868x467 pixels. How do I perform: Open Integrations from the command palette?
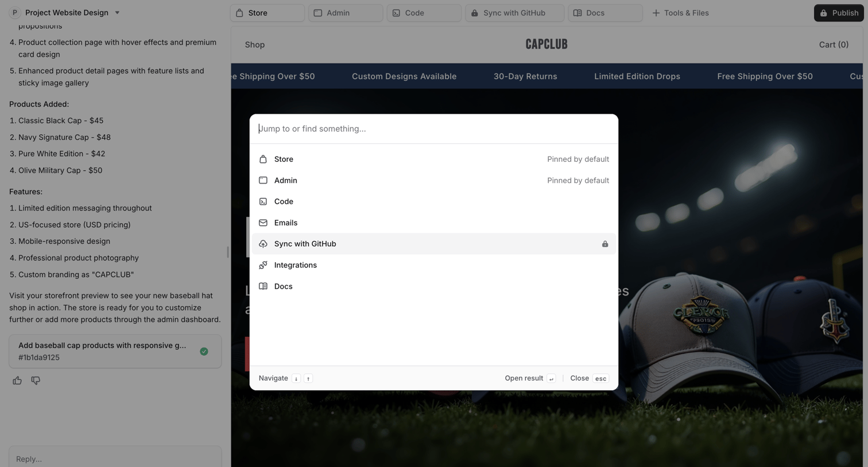pos(434,265)
